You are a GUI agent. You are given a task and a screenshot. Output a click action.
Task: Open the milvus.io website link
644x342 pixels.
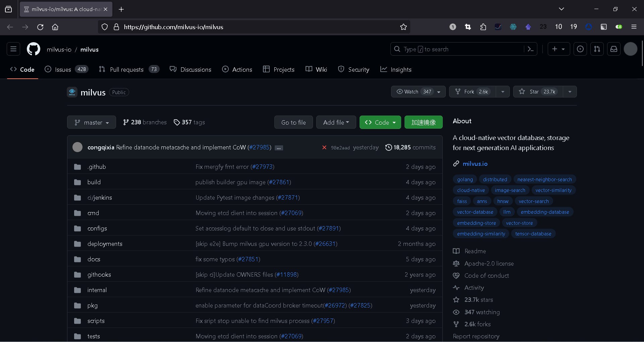pyautogui.click(x=475, y=164)
